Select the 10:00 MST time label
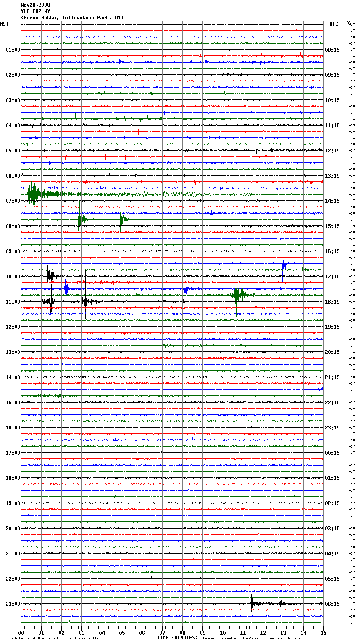 coord(13,277)
